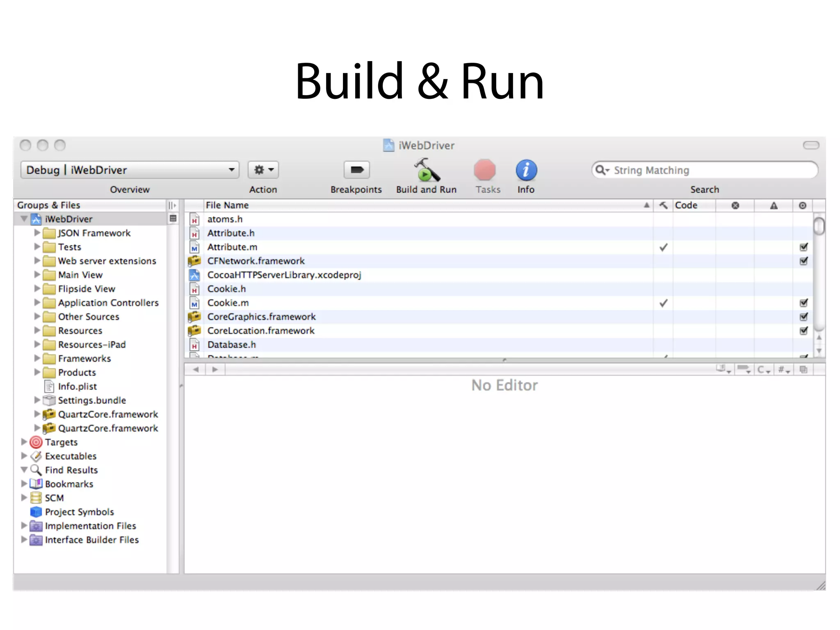Image resolution: width=840 pixels, height=630 pixels.
Task: Click the Bookmarks book icon
Action: [x=36, y=484]
